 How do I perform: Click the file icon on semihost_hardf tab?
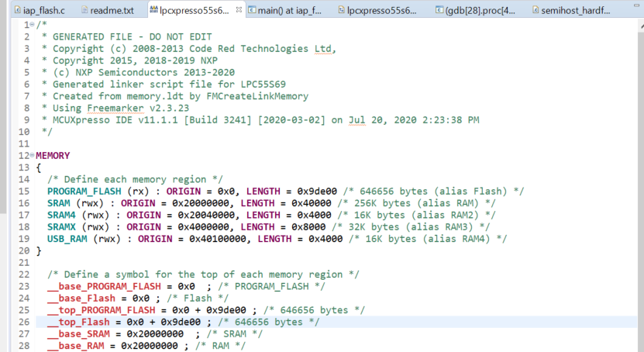(x=536, y=9)
